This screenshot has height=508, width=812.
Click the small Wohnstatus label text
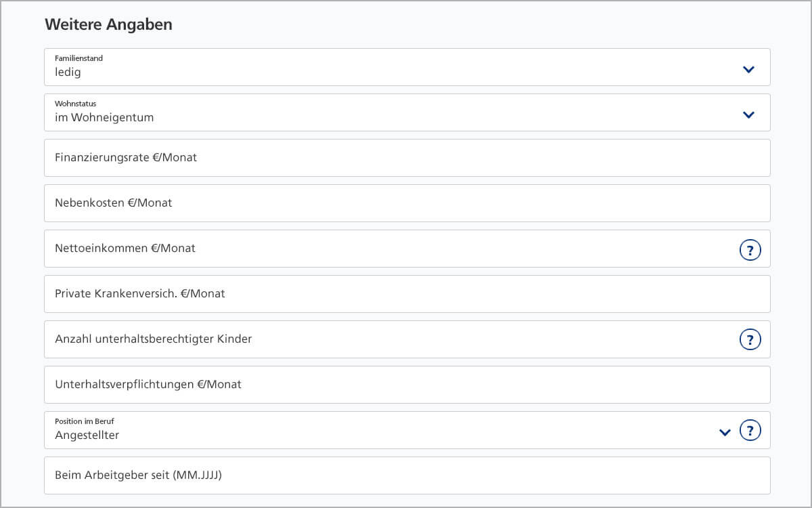(x=76, y=104)
